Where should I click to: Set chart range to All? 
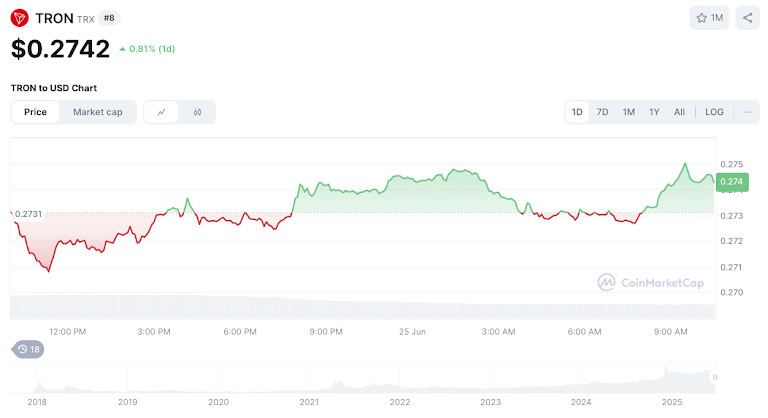679,112
